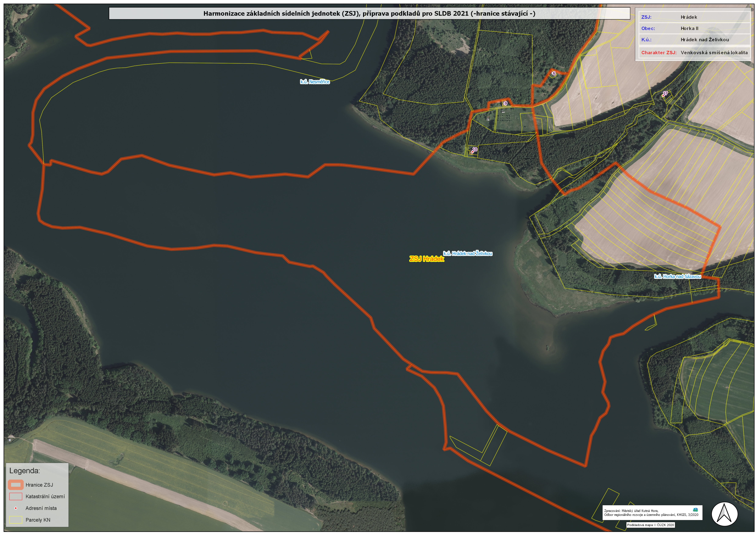The height and width of the screenshot is (534, 756).
Task: Click the Adresní místa red dot symbol
Action: [x=16, y=508]
